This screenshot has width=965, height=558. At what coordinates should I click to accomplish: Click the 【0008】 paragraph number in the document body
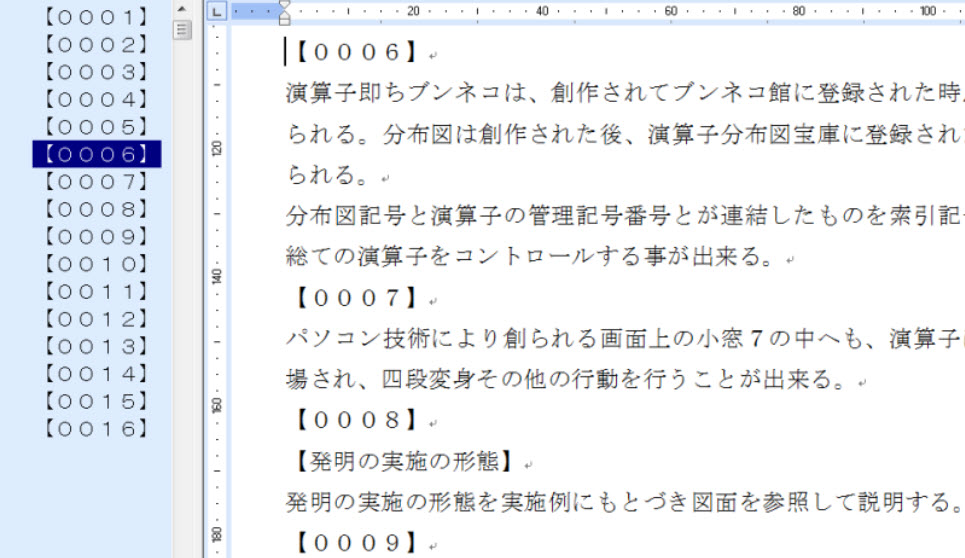(355, 420)
